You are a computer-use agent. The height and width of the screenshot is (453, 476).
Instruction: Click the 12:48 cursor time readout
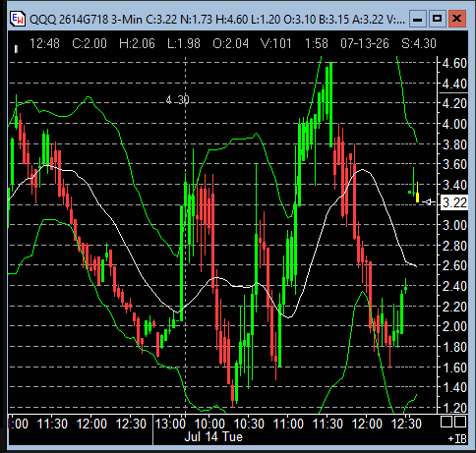pos(44,43)
